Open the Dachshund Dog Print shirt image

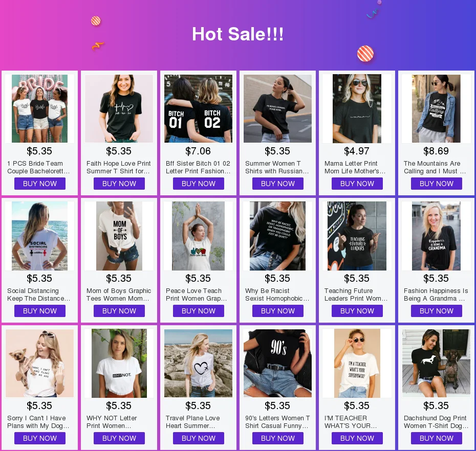[436, 364]
